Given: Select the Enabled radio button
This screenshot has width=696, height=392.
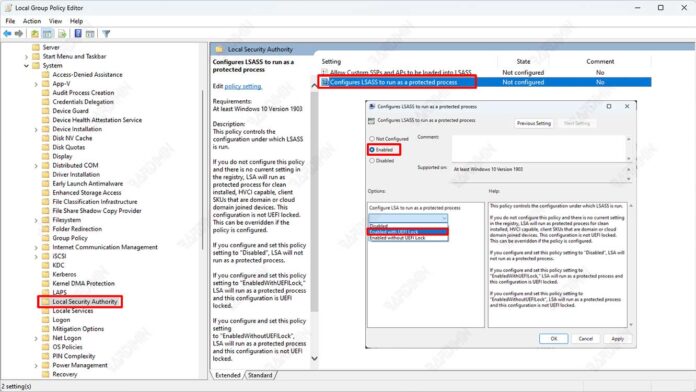Looking at the screenshot, I should pos(372,150).
